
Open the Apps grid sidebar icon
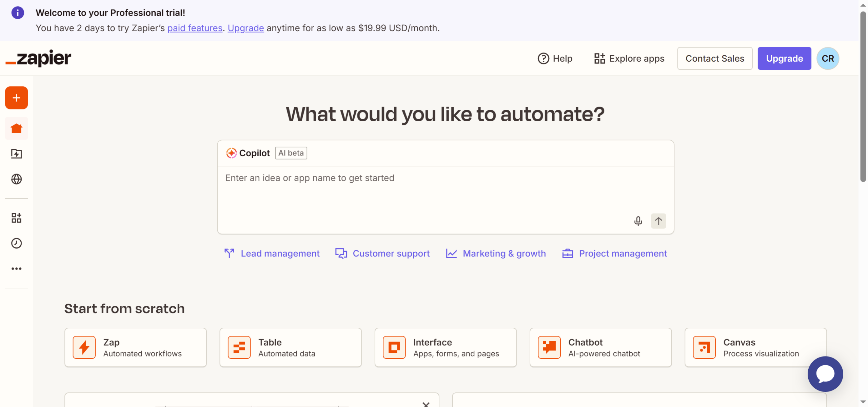tap(16, 218)
